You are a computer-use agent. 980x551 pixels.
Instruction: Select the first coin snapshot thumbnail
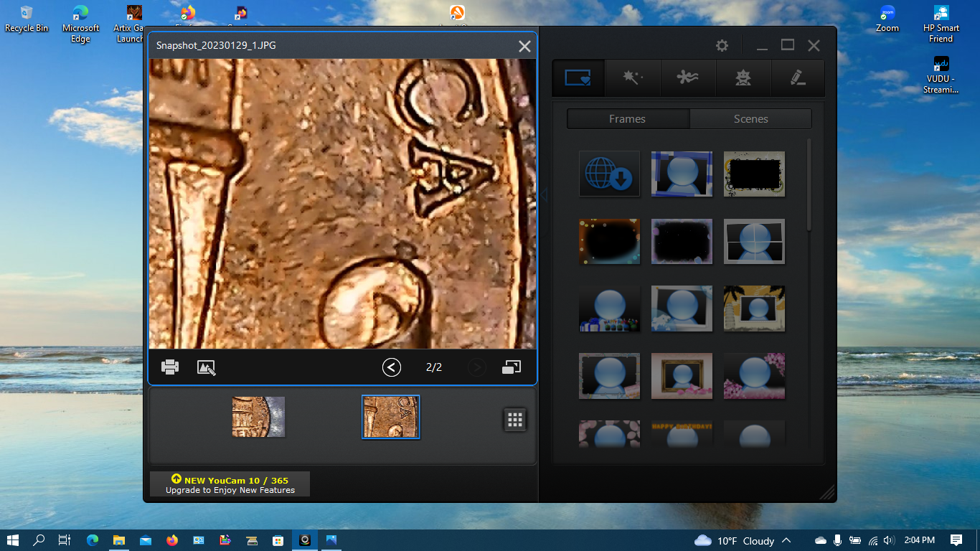[258, 417]
